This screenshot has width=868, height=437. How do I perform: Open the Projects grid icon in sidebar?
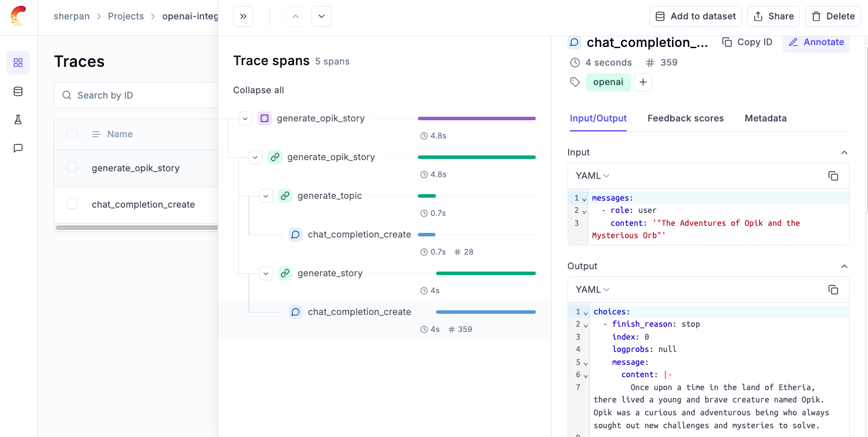pos(18,62)
